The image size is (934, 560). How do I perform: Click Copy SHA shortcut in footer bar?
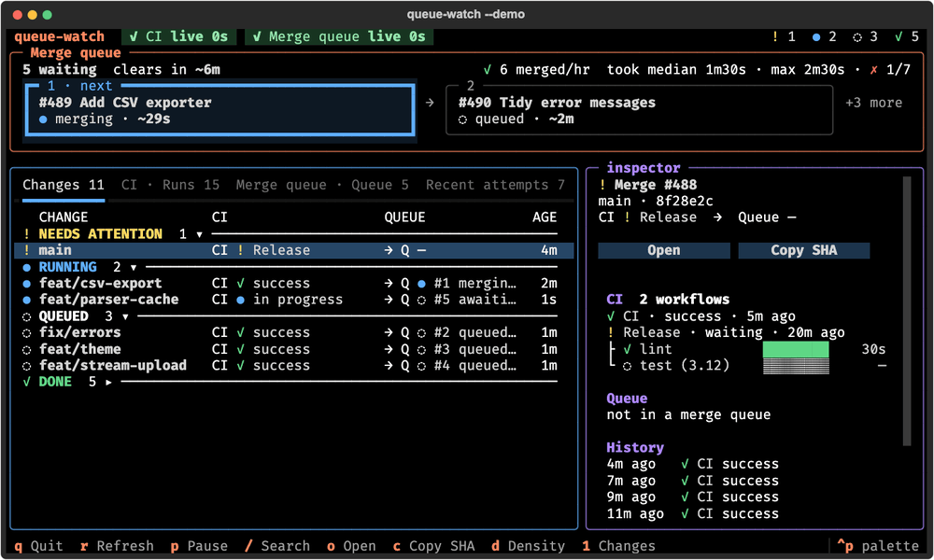tap(433, 546)
